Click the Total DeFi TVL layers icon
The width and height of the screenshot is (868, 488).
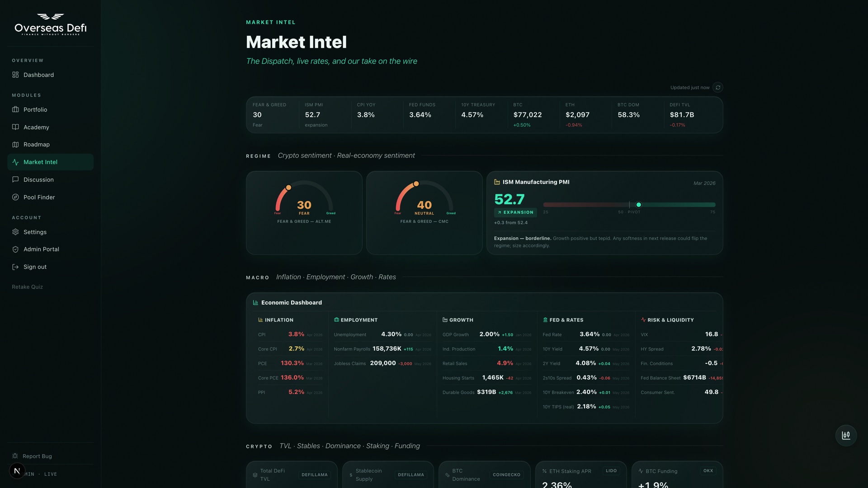tap(255, 475)
